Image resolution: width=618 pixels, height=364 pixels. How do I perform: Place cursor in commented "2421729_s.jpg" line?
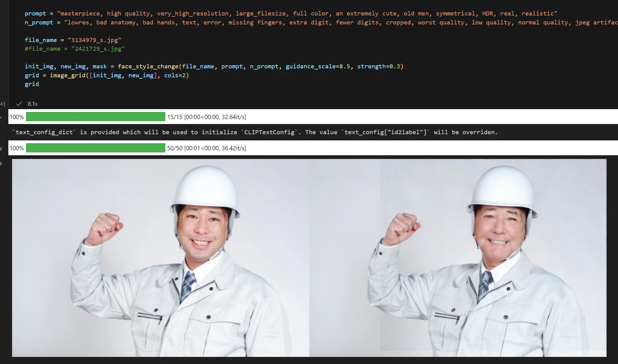tap(75, 49)
